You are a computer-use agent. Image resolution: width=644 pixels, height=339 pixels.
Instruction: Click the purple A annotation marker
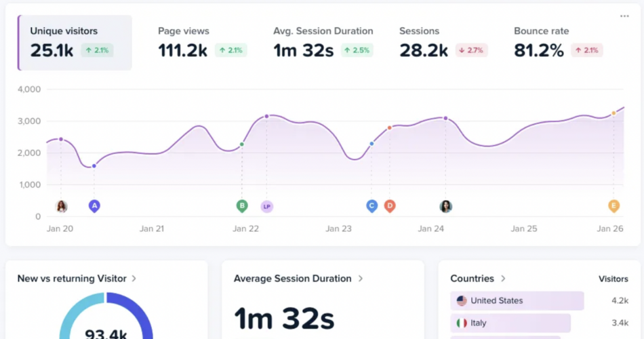pyautogui.click(x=94, y=205)
